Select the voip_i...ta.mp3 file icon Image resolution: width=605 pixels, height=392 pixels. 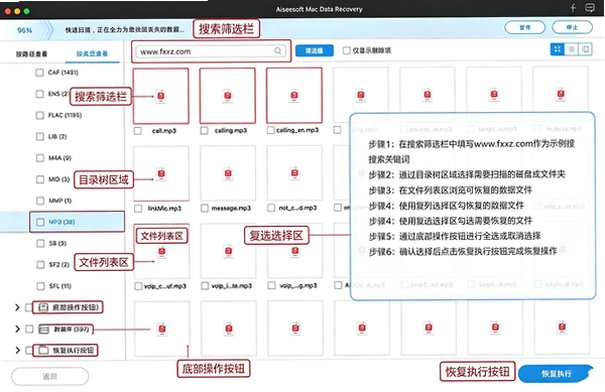pos(228,252)
